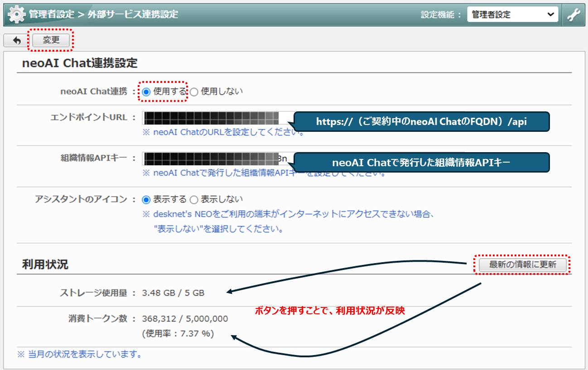The width and height of the screenshot is (588, 370).
Task: Click the 消費トークン数 value 368,312 / 5,000,000
Action: pyautogui.click(x=185, y=319)
